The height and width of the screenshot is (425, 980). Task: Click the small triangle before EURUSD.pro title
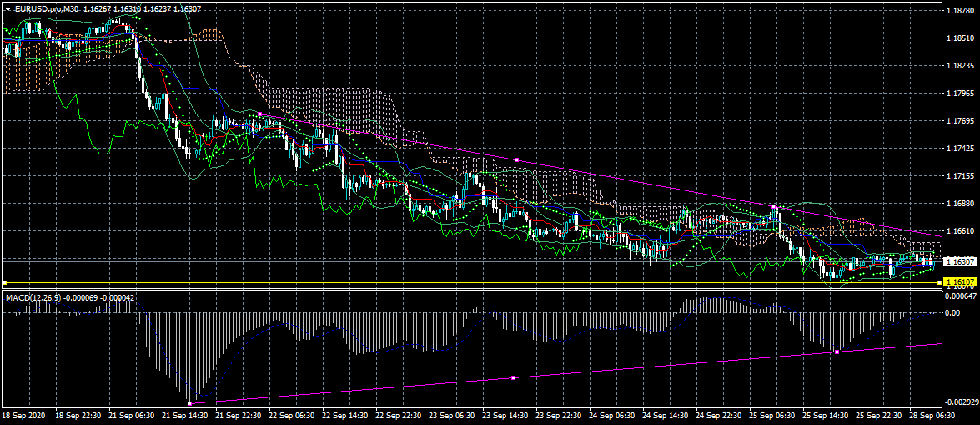click(8, 8)
